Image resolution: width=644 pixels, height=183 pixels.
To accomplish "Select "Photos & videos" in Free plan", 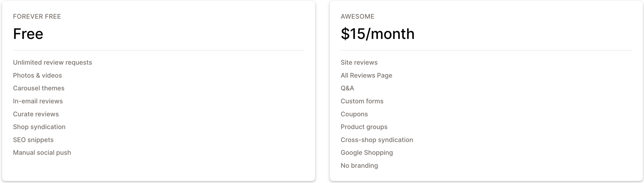I will (x=37, y=75).
